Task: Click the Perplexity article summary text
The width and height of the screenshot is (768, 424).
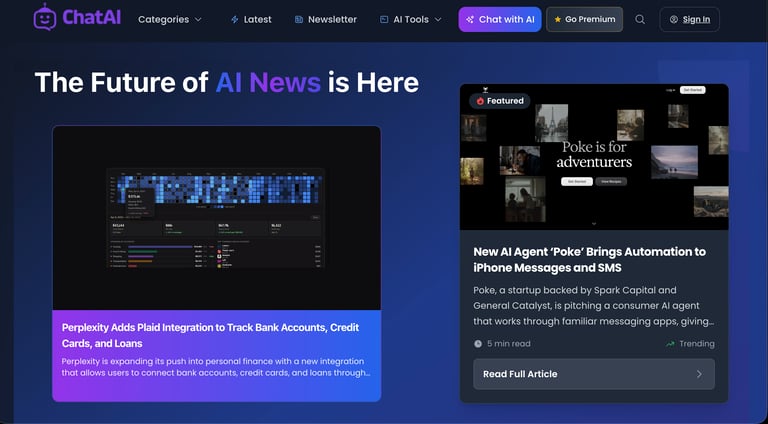Action: tap(216, 367)
